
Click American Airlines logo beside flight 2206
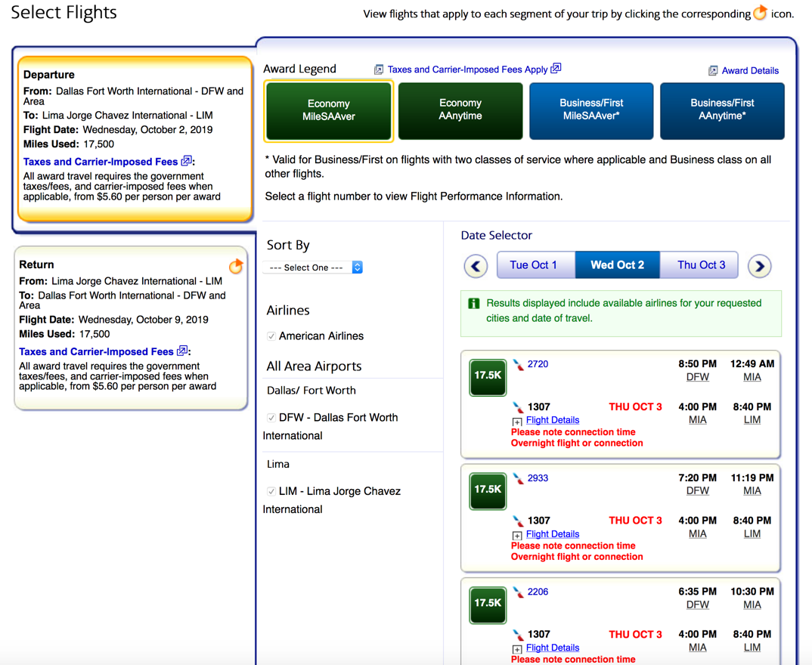519,592
